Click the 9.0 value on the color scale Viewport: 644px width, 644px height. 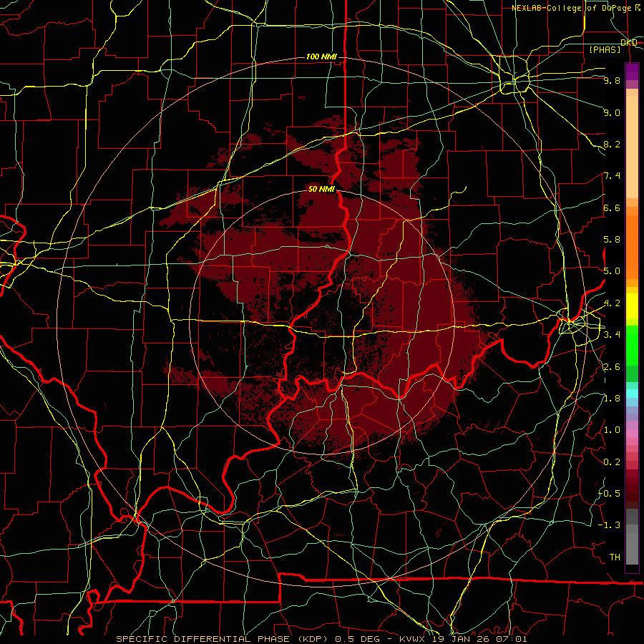(612, 112)
